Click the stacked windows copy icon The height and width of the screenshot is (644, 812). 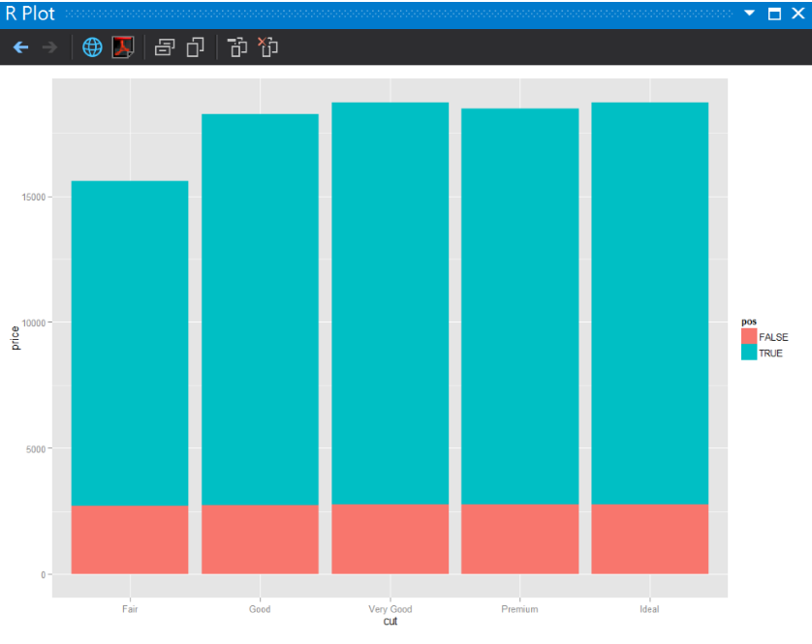tap(165, 47)
